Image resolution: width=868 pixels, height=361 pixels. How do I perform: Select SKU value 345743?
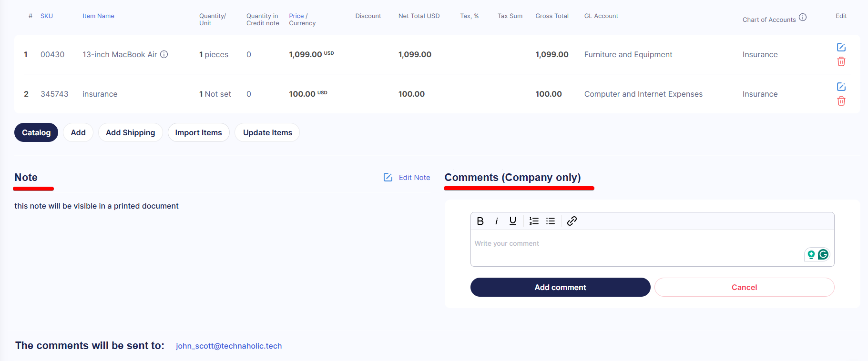(54, 94)
